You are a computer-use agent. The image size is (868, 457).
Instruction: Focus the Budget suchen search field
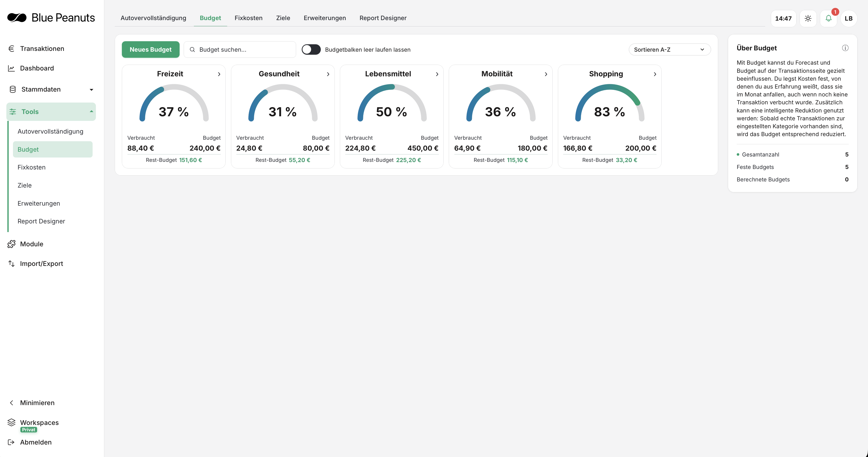tap(240, 50)
